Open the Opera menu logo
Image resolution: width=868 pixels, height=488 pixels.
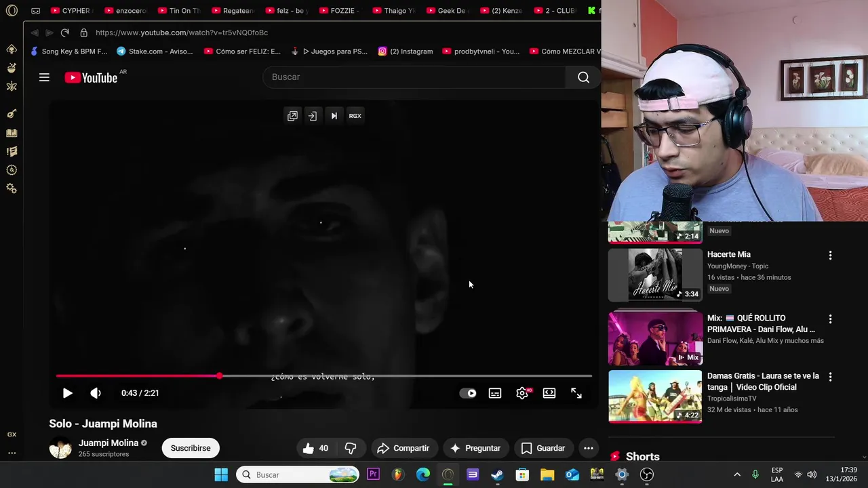pyautogui.click(x=12, y=11)
